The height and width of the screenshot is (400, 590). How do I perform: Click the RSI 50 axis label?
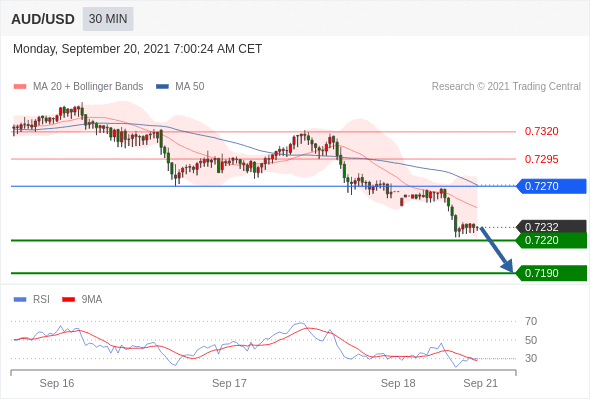pos(531,340)
